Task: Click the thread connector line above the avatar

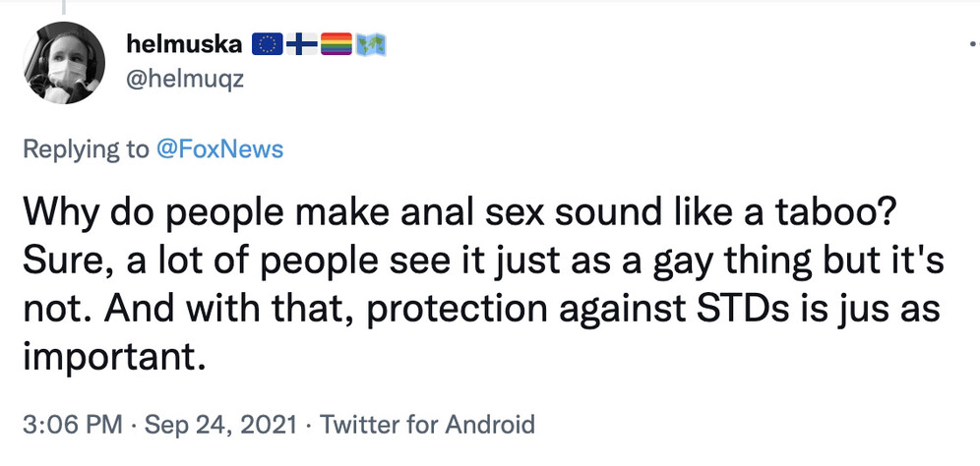Action: (65, 7)
